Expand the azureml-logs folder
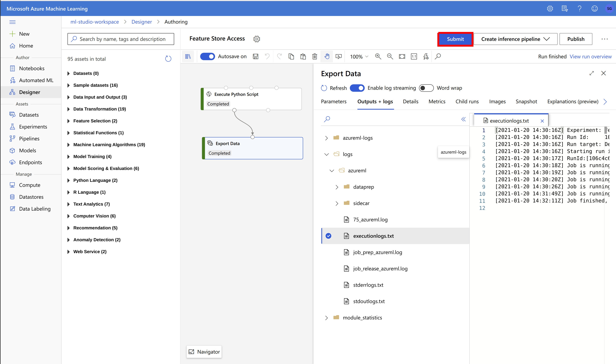This screenshot has width=616, height=364. coord(326,138)
